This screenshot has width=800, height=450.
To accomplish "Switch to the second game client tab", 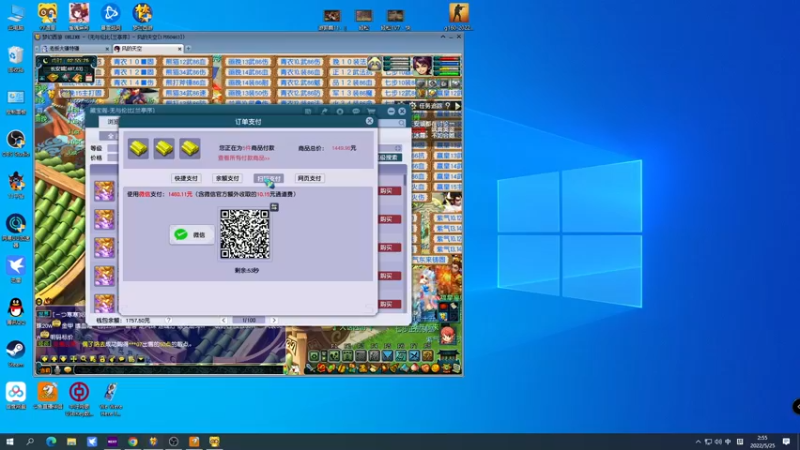I will click(148, 48).
